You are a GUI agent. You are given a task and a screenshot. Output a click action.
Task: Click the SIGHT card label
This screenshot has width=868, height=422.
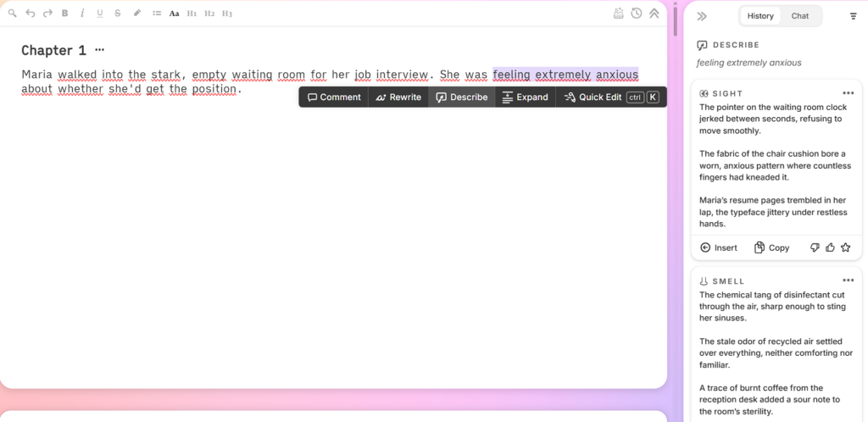(727, 93)
